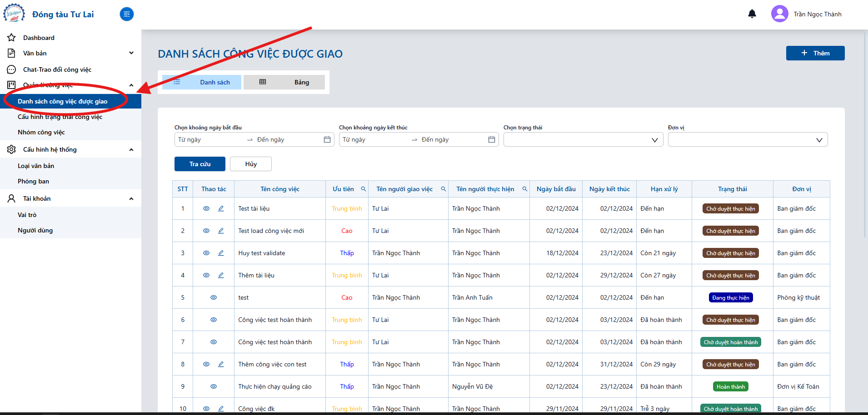This screenshot has height=415, width=868.
Task: View 'Thực hiện chạy quảng cáo' via eye icon
Action: pos(214,386)
